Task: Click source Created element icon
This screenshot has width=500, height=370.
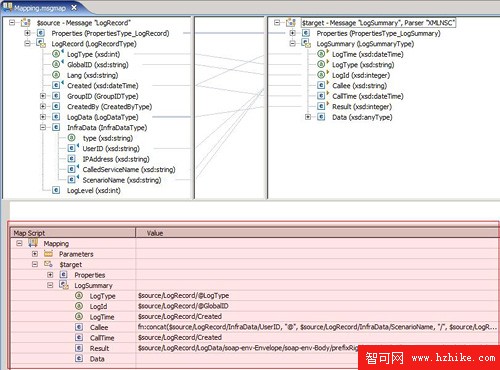Action: pyautogui.click(x=56, y=85)
